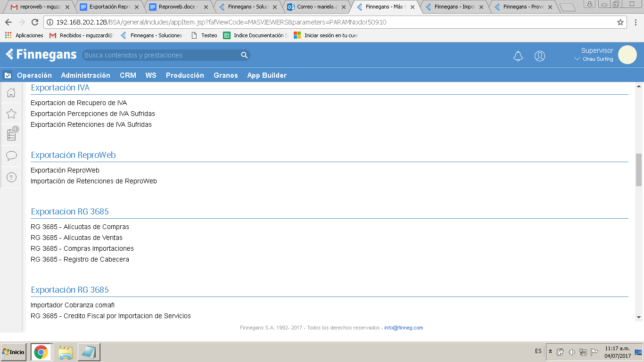Click the magnifier icon in Finnegans search
The height and width of the screenshot is (362, 644).
coord(244,55)
